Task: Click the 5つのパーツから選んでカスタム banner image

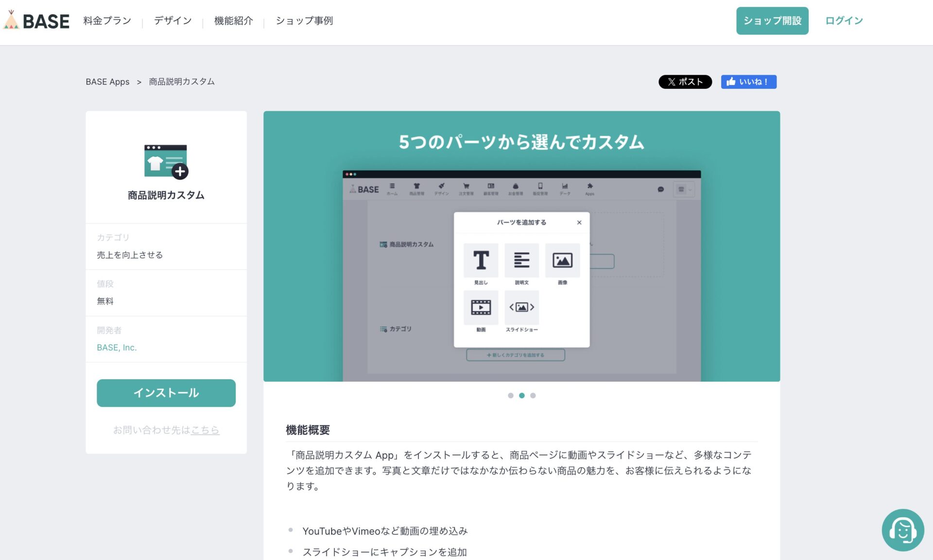Action: click(x=521, y=246)
